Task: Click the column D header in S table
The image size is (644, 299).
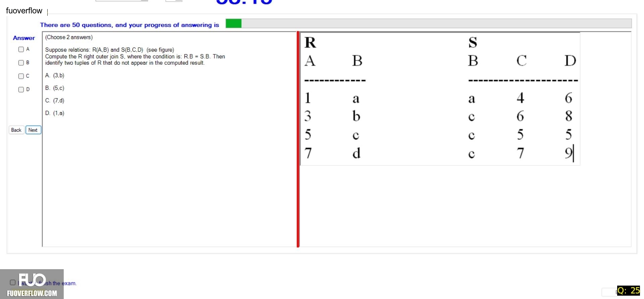Action: coord(570,61)
